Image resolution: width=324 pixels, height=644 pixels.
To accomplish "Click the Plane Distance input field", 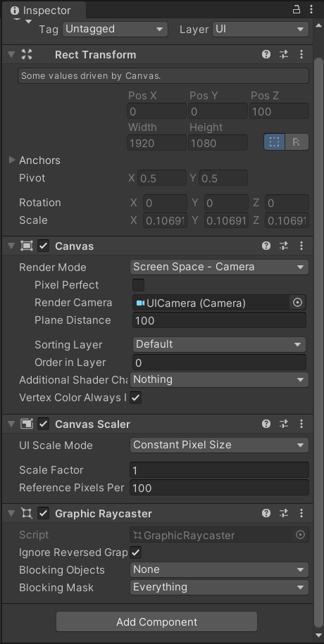I will 219,320.
